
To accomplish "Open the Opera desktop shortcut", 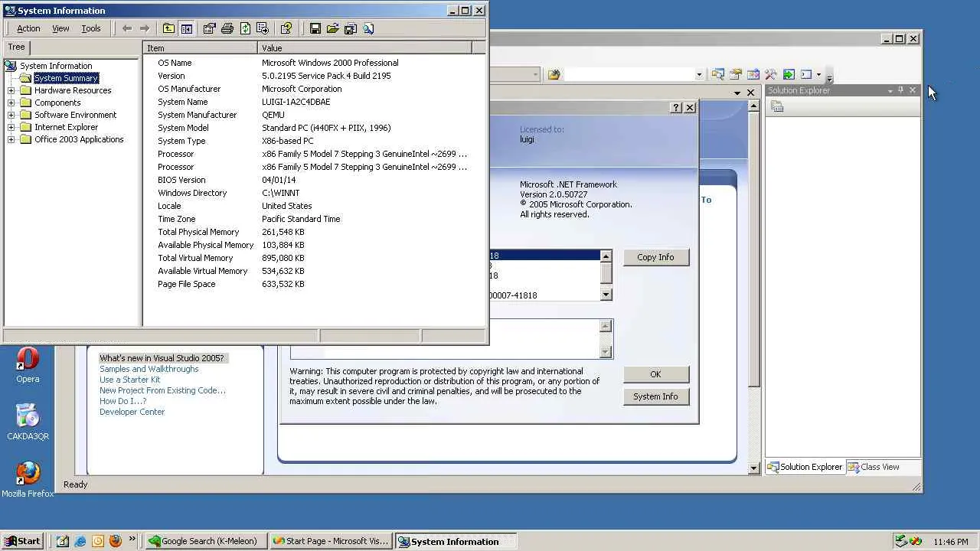I will (28, 364).
